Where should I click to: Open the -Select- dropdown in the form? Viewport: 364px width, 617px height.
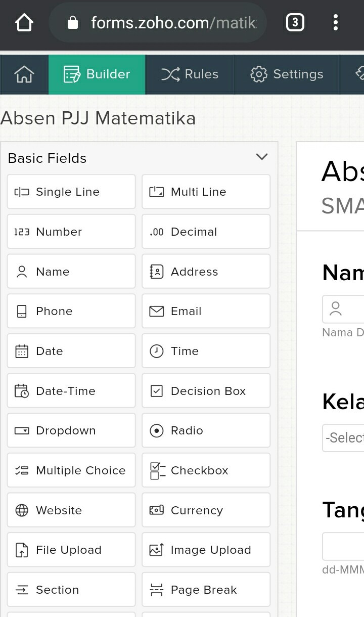[x=344, y=437]
